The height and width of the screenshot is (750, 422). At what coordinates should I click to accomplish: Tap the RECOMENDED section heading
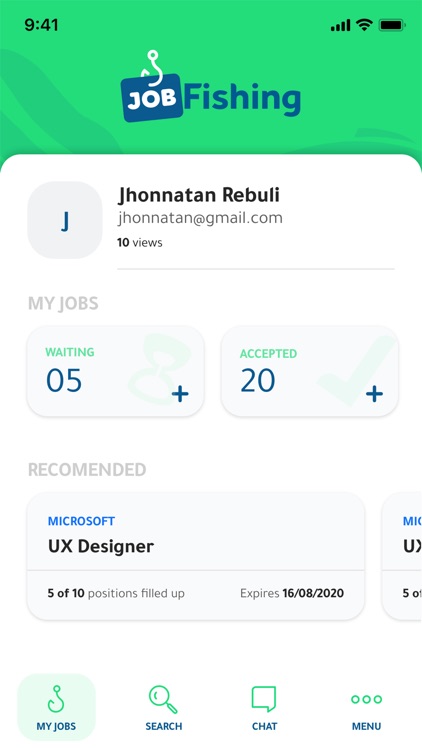pyautogui.click(x=87, y=470)
